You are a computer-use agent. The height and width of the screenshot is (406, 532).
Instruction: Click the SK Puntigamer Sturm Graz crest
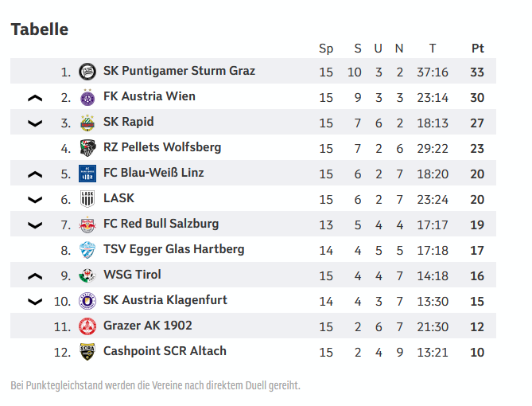coord(87,72)
